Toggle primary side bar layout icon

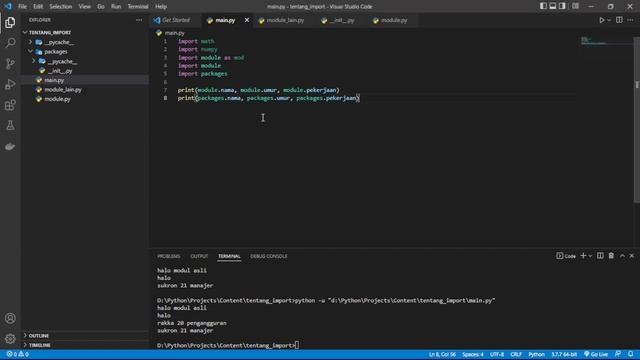click(543, 6)
